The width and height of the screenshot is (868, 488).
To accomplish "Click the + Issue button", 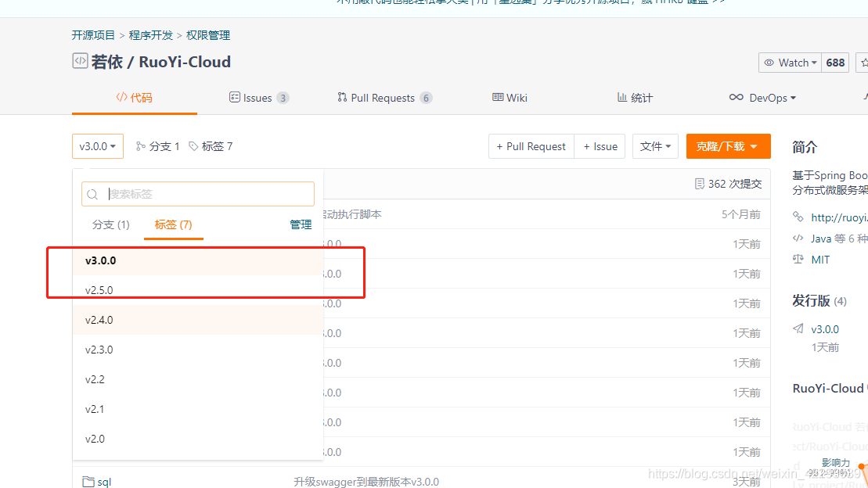I will pyautogui.click(x=600, y=146).
